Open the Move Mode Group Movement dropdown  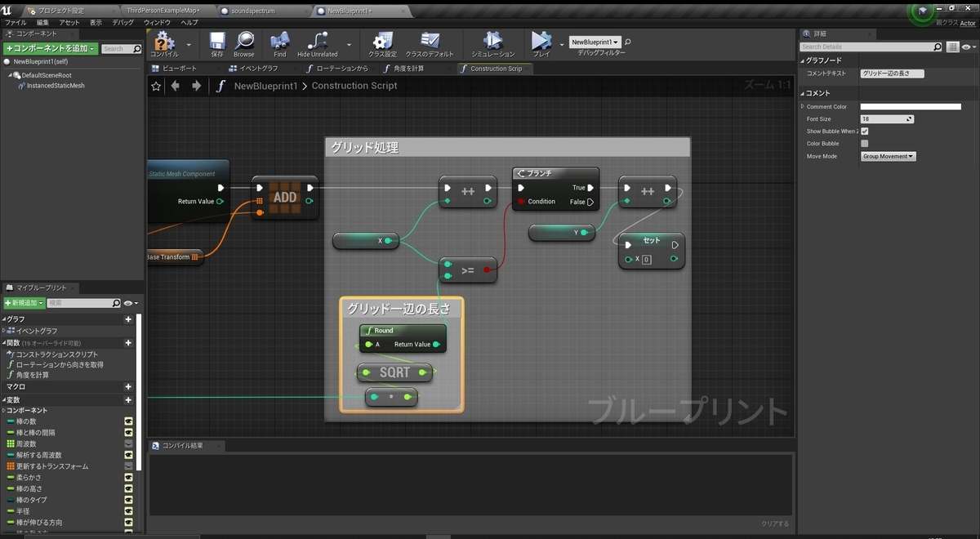[x=889, y=156]
